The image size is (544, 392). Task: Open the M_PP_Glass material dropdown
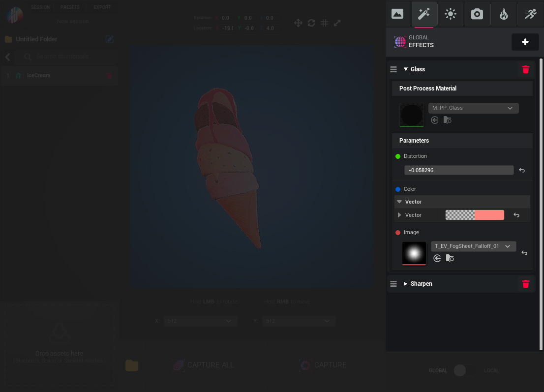473,108
